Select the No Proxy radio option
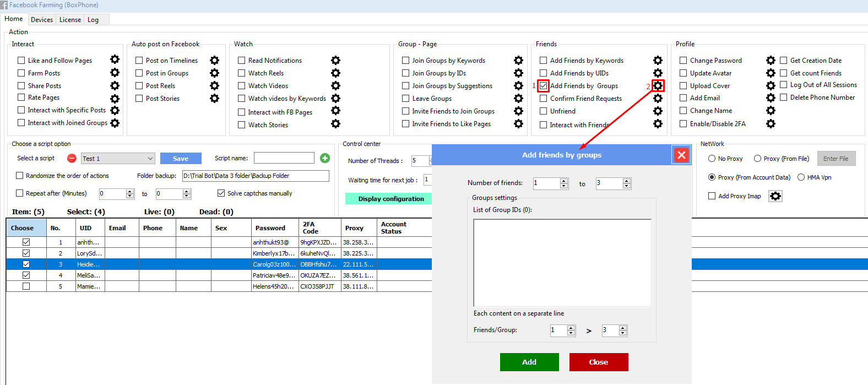The image size is (868, 385). [712, 159]
